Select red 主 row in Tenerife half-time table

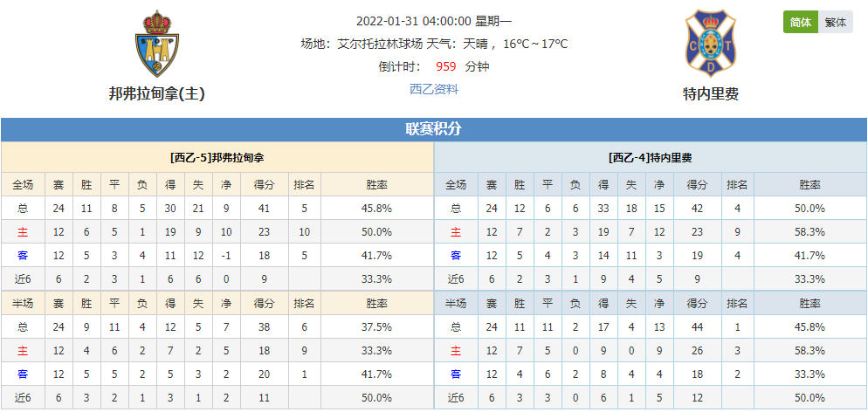(651, 351)
